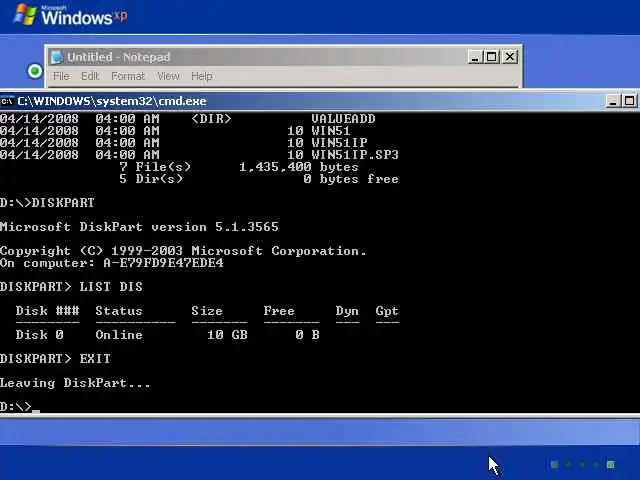The height and width of the screenshot is (480, 640).
Task: Close the Untitled Notepad window
Action: click(510, 56)
